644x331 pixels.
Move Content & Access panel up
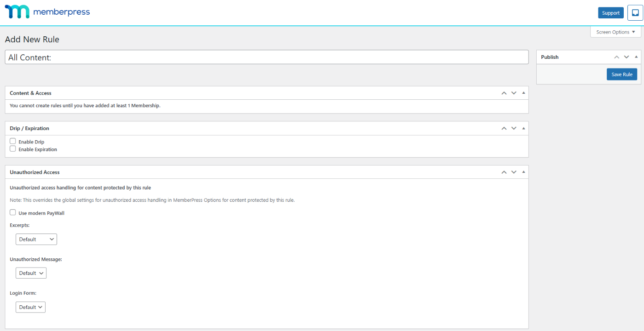point(504,93)
